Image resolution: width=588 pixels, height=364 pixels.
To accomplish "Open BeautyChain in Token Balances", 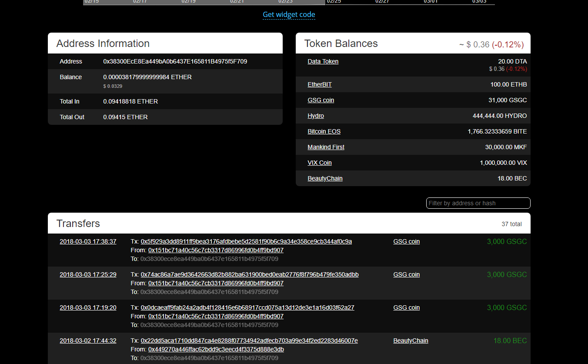I will coord(324,179).
